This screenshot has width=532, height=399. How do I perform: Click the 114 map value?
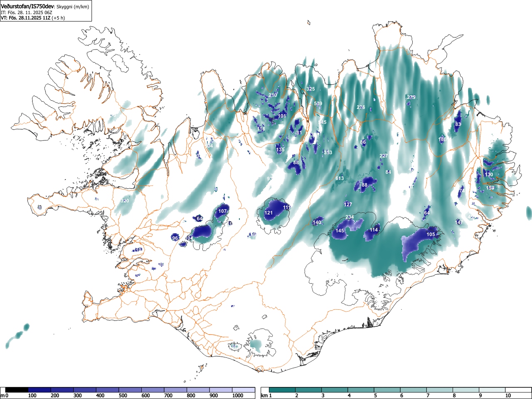pyautogui.click(x=374, y=230)
